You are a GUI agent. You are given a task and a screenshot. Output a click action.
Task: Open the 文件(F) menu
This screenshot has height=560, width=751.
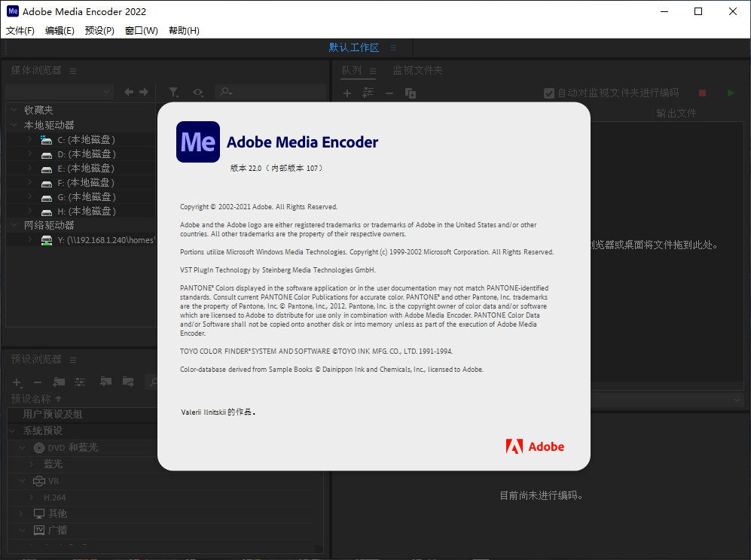(x=20, y=31)
